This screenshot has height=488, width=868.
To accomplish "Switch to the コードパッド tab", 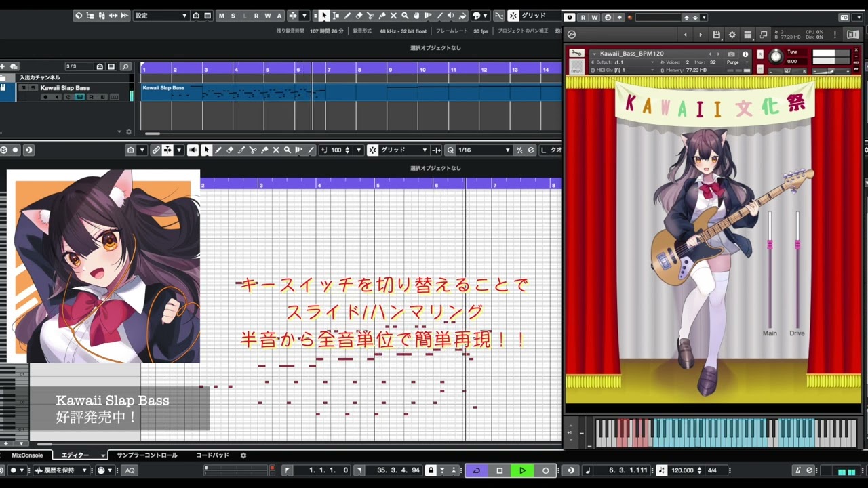I will [212, 455].
